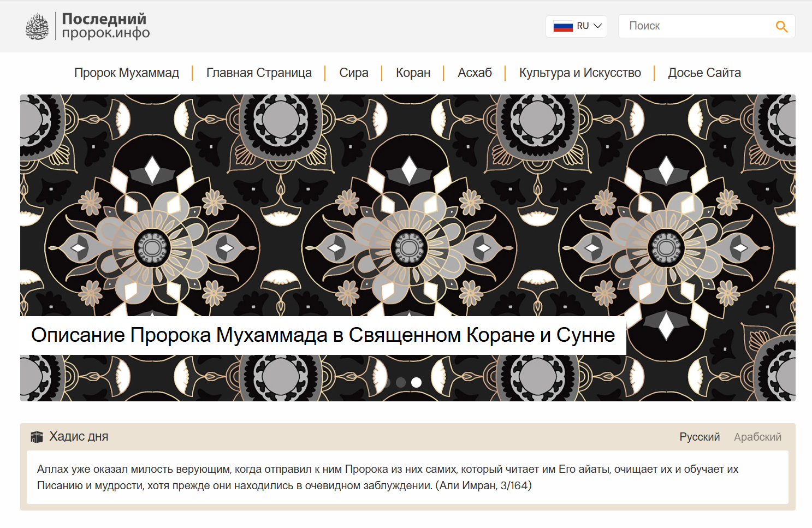This screenshot has height=528, width=812.
Task: Switch to the middle carousel slide dot
Action: pyautogui.click(x=400, y=382)
